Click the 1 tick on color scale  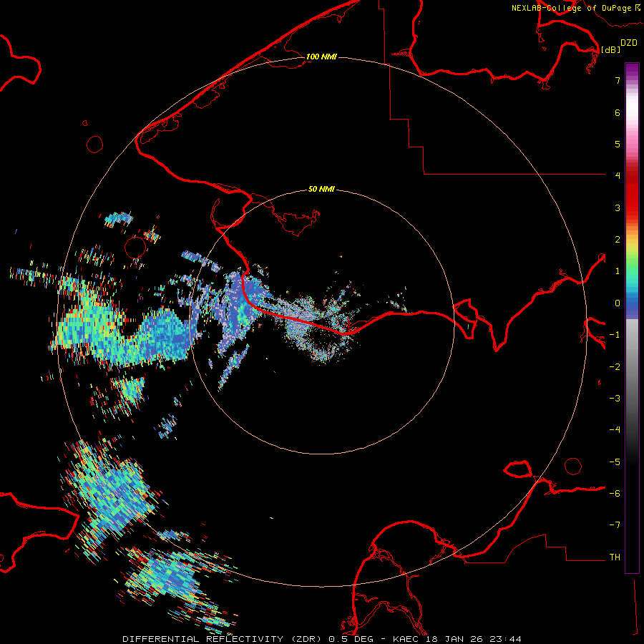[618, 271]
